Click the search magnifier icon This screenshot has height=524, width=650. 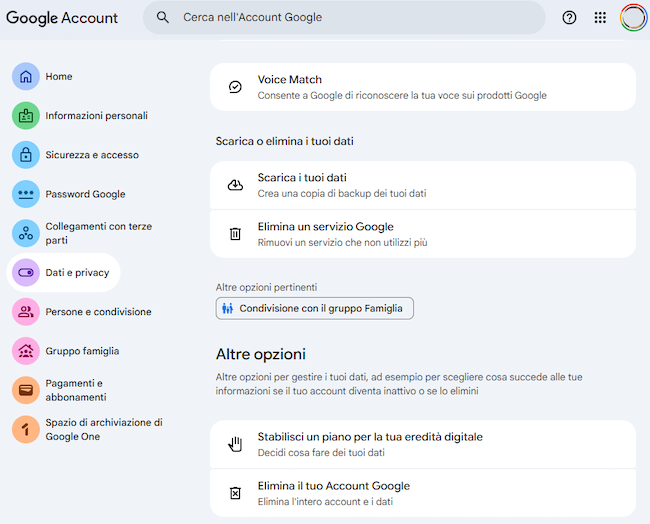163,18
